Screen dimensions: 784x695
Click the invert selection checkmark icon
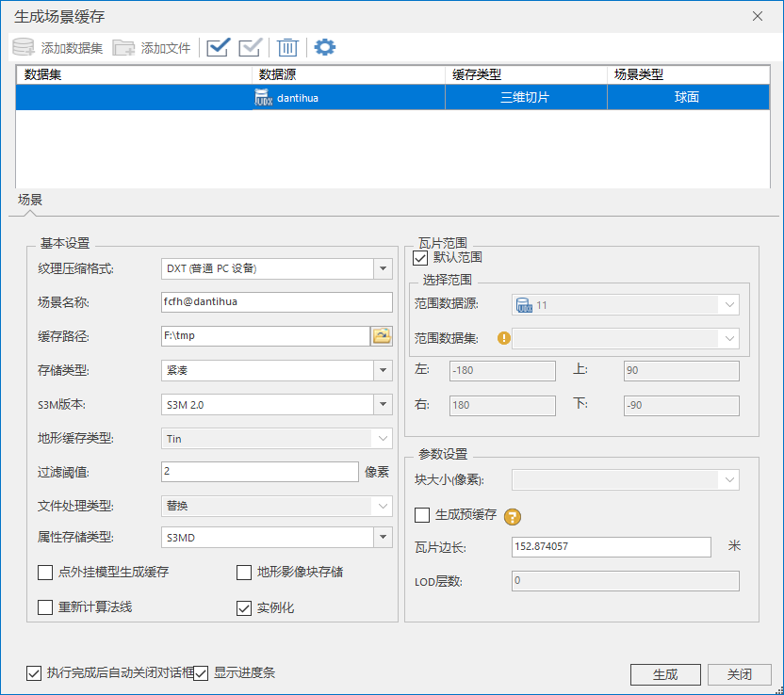pos(250,47)
